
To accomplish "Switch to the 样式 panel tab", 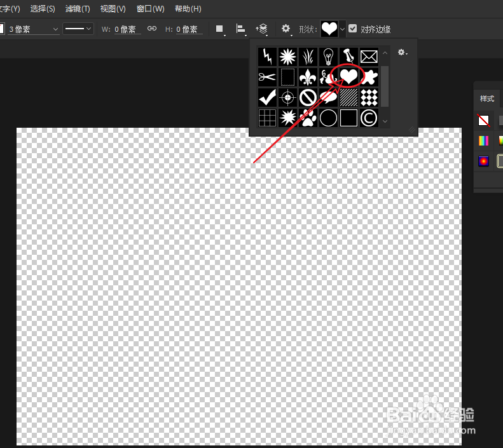I will pos(487,98).
